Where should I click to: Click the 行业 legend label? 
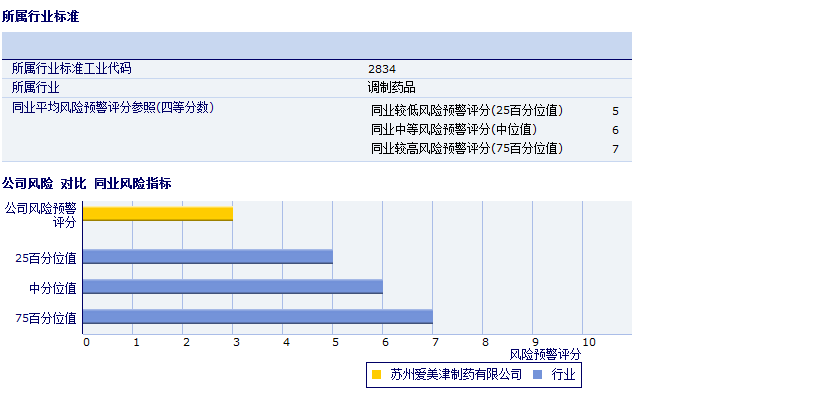(x=563, y=374)
